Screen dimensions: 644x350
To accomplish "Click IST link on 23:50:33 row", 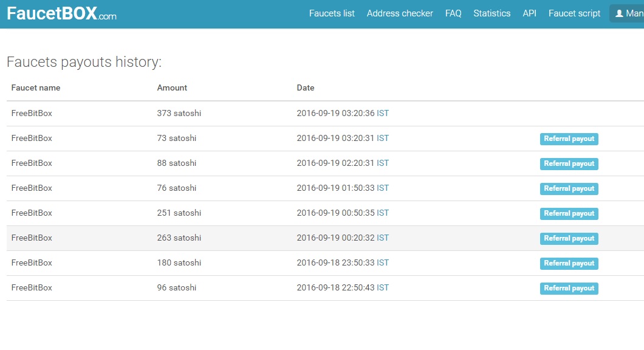I will 383,263.
